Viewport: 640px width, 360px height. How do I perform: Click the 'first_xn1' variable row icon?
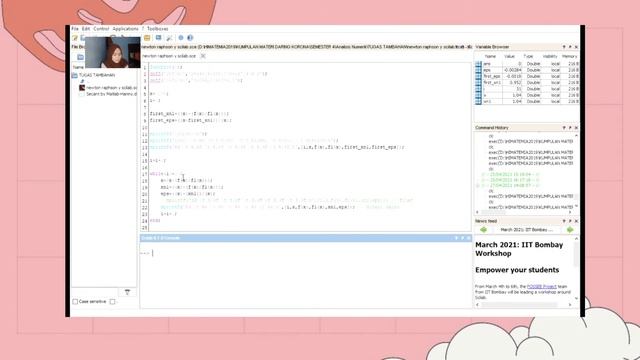pyautogui.click(x=478, y=82)
